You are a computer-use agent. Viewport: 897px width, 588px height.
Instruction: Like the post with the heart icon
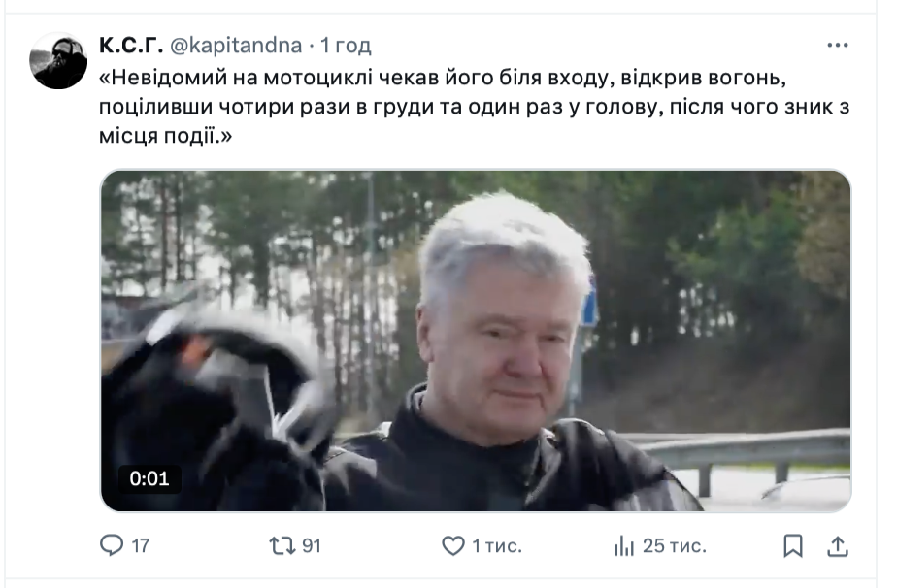click(453, 545)
